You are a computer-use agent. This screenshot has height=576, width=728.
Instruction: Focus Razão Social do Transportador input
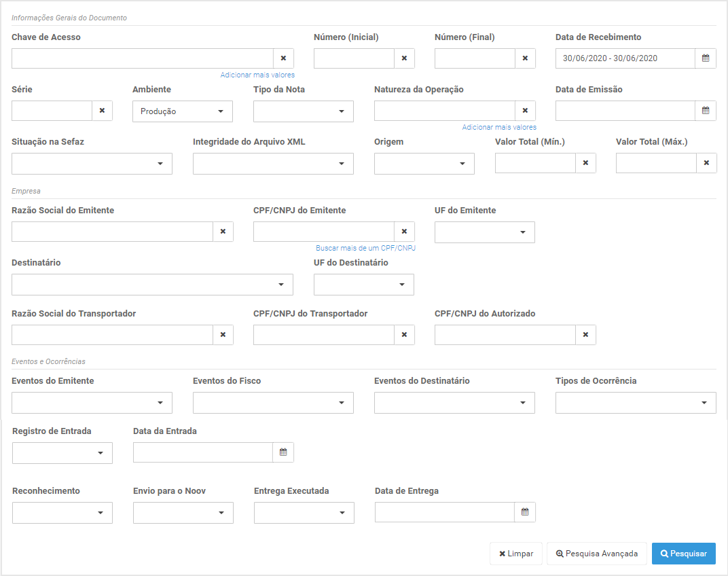112,335
